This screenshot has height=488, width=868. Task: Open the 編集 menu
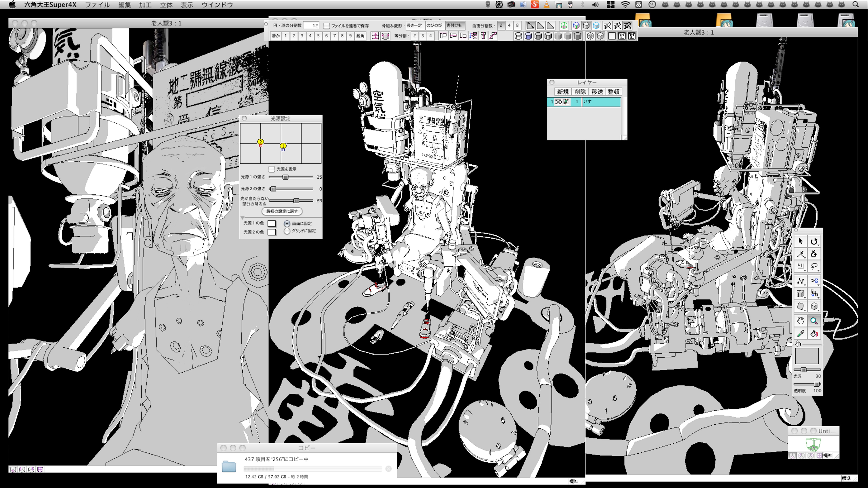click(124, 5)
